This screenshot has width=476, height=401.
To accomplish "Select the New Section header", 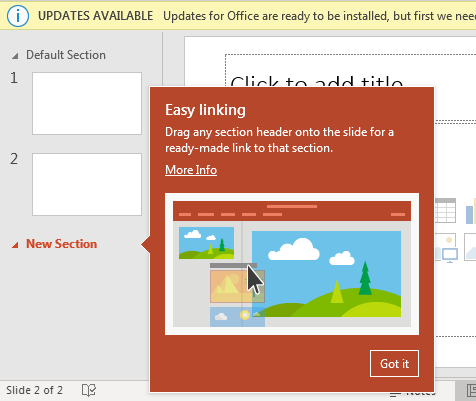I will tap(62, 244).
